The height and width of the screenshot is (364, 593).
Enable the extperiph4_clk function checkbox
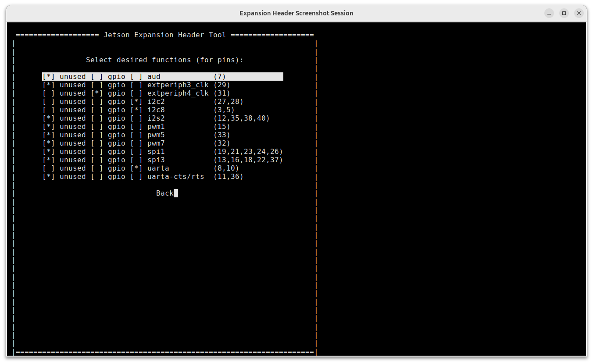[x=136, y=93]
